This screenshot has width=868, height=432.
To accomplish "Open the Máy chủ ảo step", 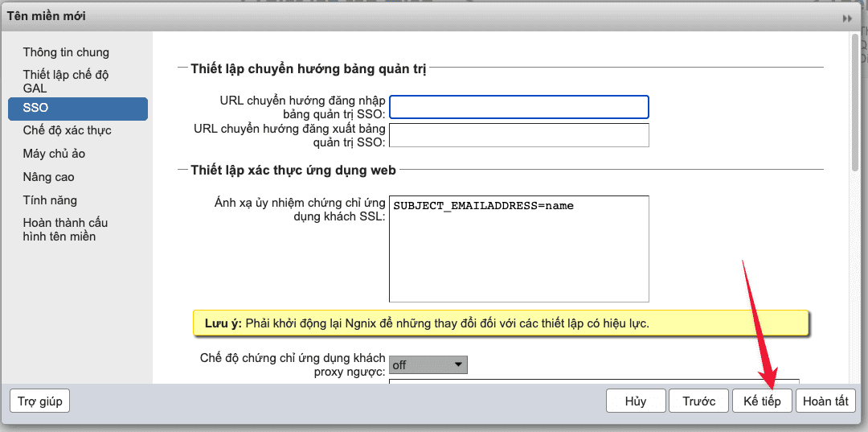I will coord(55,154).
